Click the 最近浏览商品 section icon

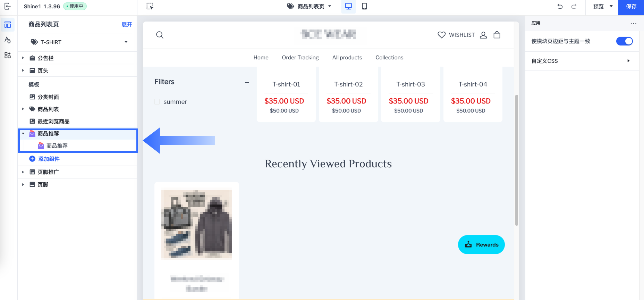point(32,121)
